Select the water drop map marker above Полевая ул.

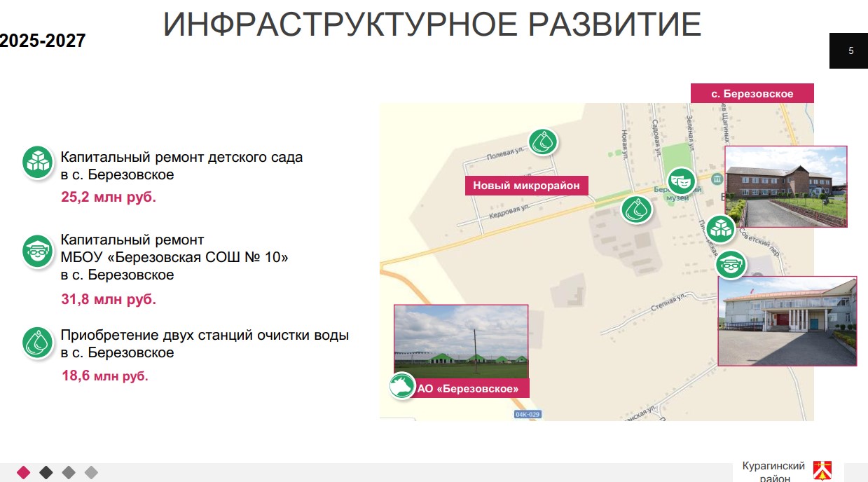click(x=543, y=142)
